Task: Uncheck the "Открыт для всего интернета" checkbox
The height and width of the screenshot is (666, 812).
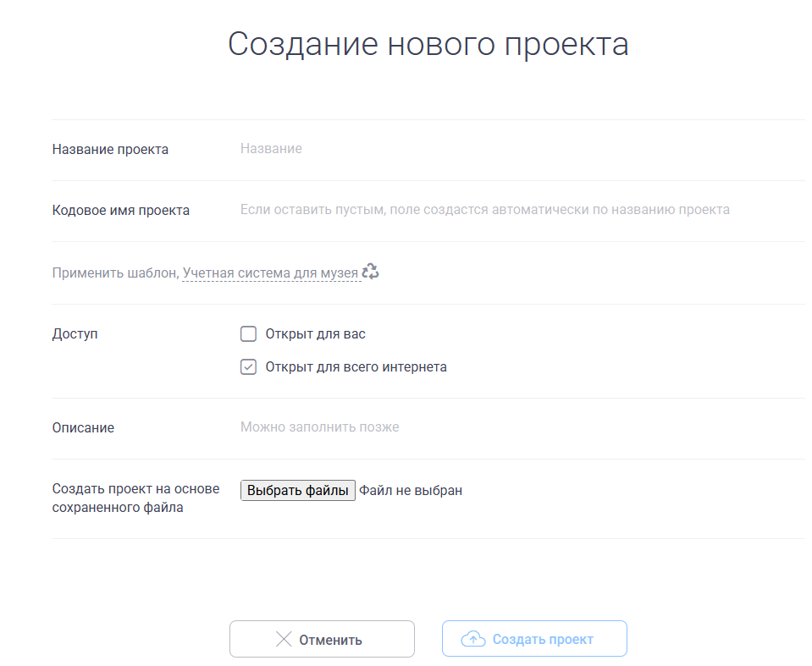Action: [248, 367]
